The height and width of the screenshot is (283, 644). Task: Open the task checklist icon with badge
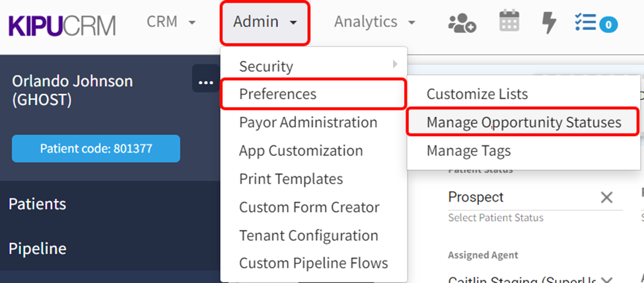click(x=596, y=24)
